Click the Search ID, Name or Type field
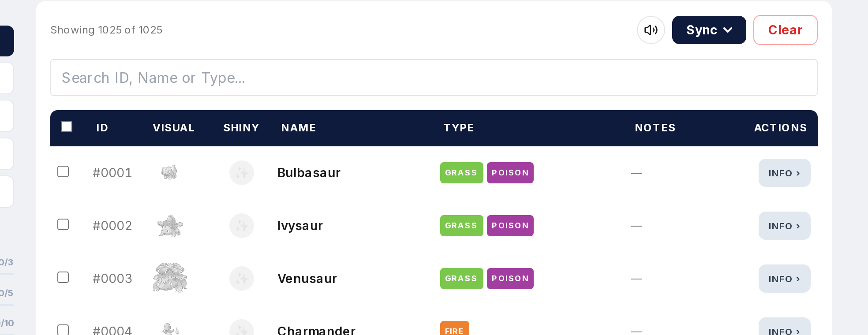The width and height of the screenshot is (868, 335). tap(434, 78)
